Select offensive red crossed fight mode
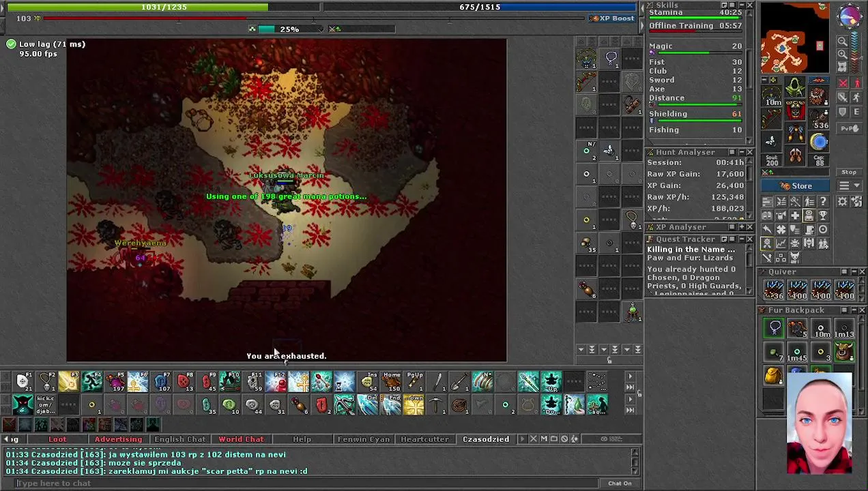This screenshot has width=868, height=491. coord(842,83)
